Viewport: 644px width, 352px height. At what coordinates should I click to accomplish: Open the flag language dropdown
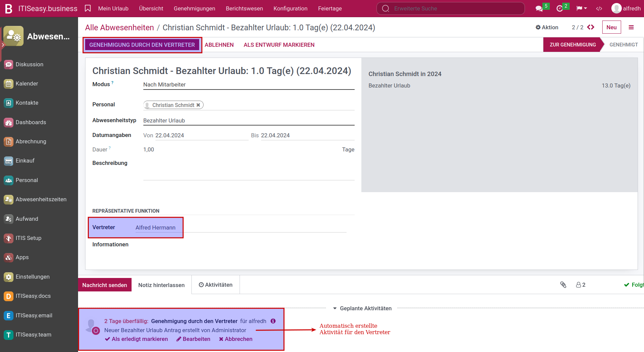pyautogui.click(x=581, y=8)
